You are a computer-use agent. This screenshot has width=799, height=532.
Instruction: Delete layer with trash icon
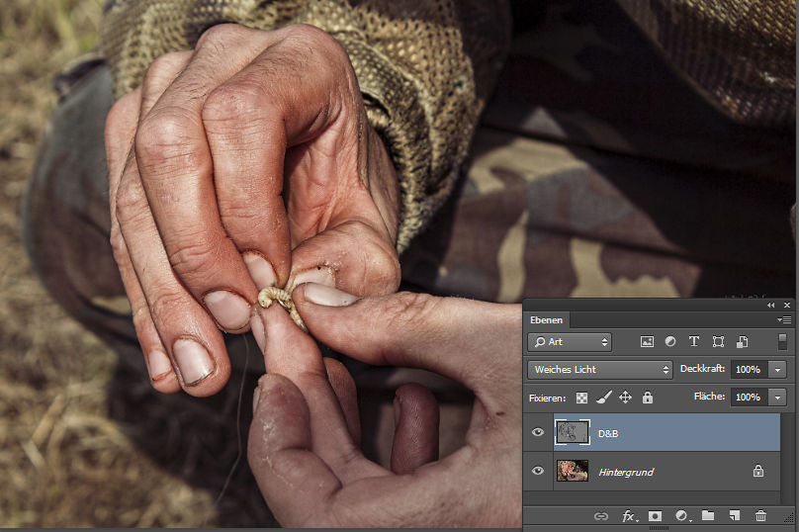coord(760,516)
